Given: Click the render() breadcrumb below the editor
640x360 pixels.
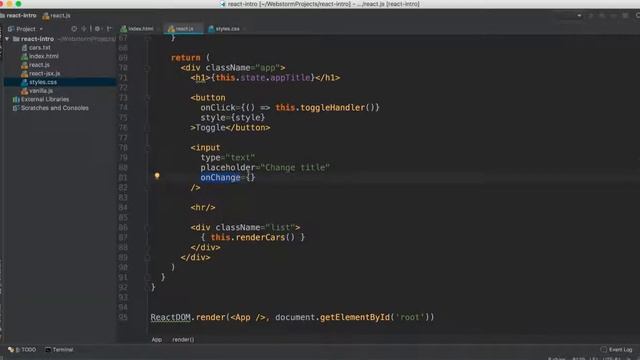Looking at the screenshot, I should point(183,340).
